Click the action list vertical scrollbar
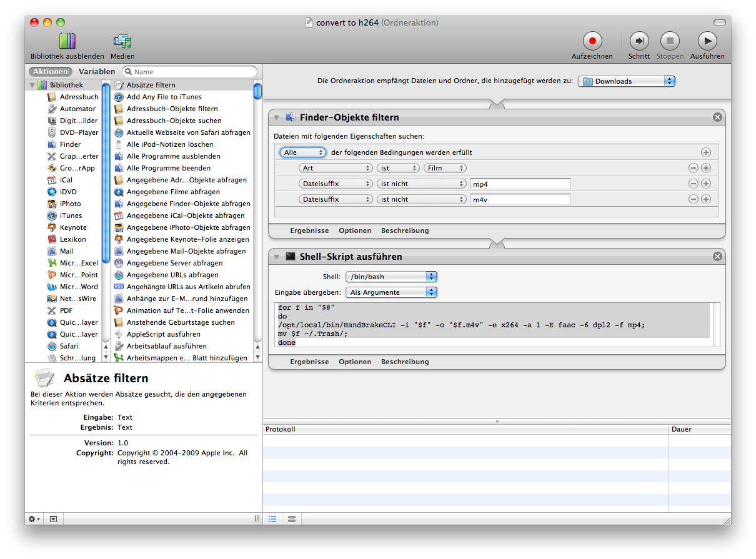Viewport: 756px width, 559px height. 257,219
